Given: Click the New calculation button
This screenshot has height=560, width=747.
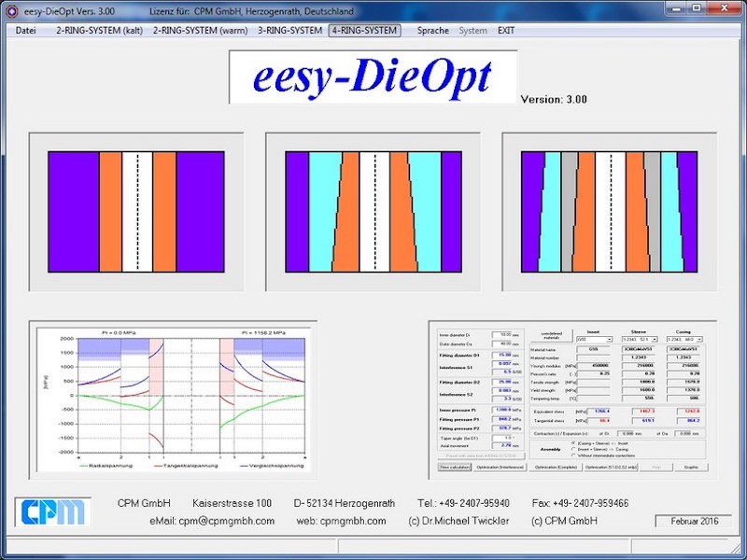Looking at the screenshot, I should click(455, 468).
